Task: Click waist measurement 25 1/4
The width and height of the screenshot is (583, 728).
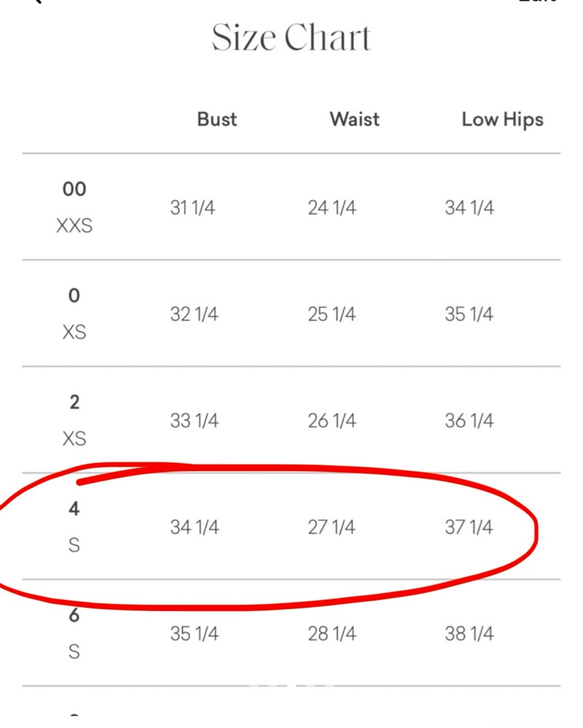Action: click(x=332, y=314)
